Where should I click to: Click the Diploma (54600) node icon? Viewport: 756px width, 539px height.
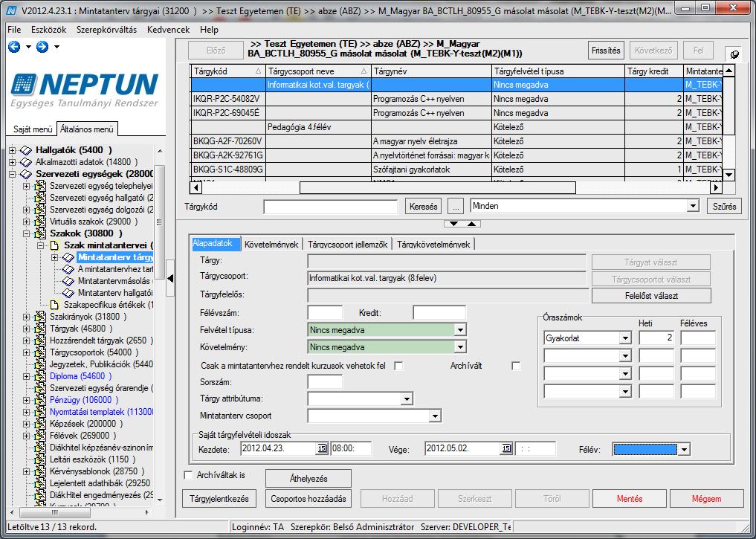(41, 376)
